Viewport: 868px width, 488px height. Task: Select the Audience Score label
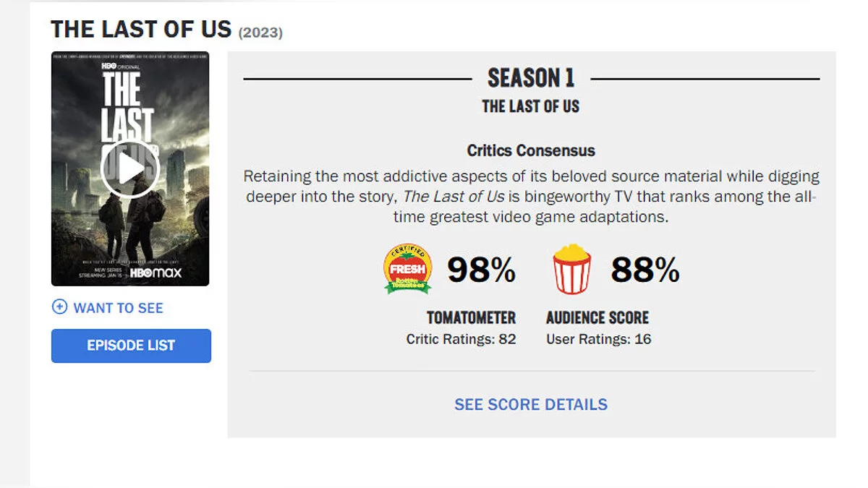pos(597,317)
